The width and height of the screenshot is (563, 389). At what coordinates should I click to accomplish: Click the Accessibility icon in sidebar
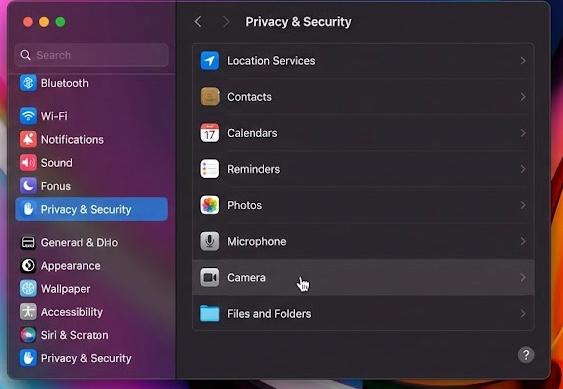tap(28, 312)
